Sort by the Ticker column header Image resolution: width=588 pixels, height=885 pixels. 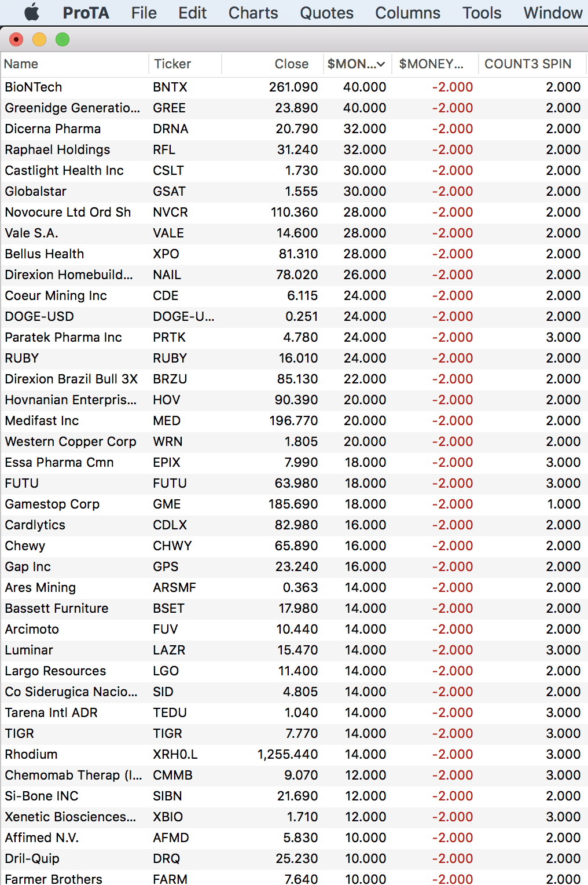[x=185, y=64]
